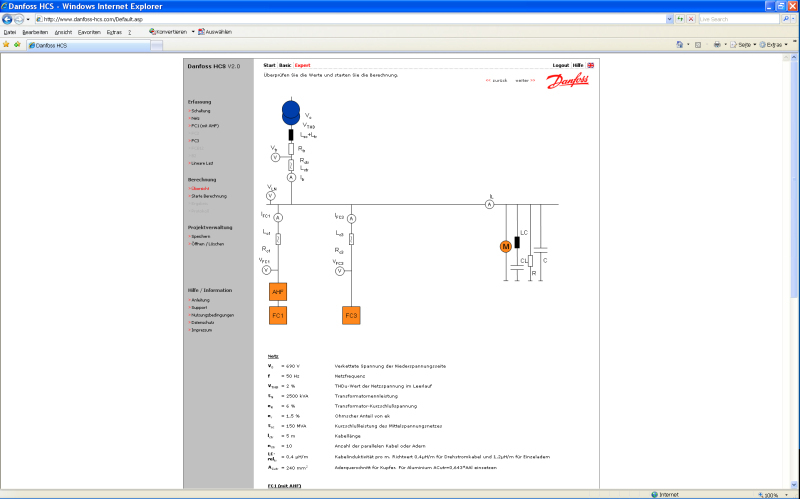Image resolution: width=800 pixels, height=499 pixels.
Task: Switch language with the UK flag icon
Action: click(590, 65)
